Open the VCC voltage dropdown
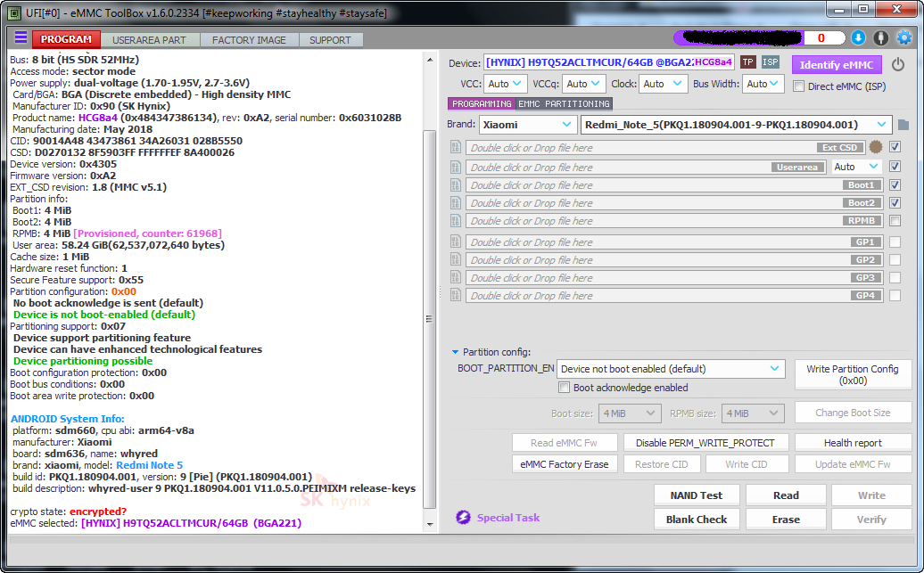 tap(505, 85)
